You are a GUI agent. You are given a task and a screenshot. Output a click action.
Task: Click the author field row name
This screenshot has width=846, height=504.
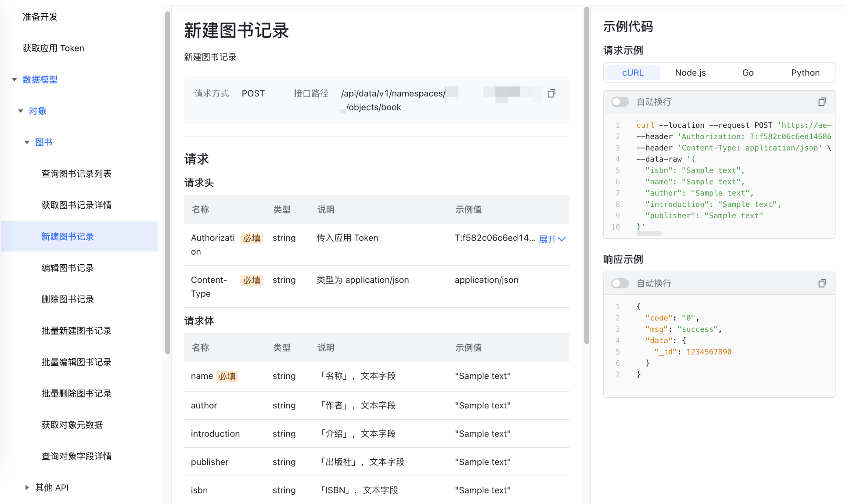coord(204,405)
